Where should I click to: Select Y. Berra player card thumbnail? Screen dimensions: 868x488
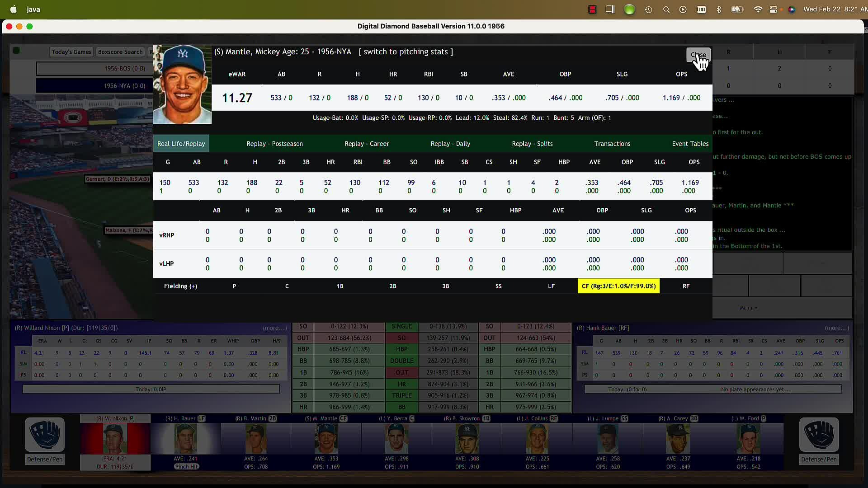pos(396,438)
